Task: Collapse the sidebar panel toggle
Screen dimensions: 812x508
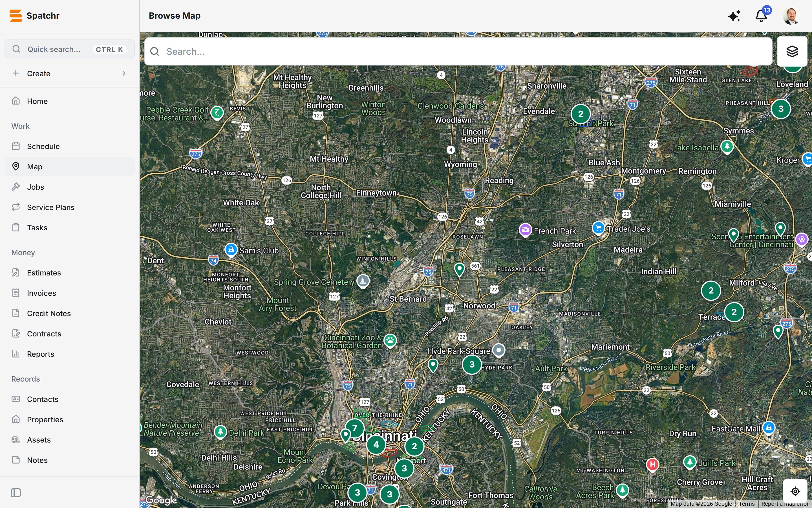Action: tap(16, 492)
